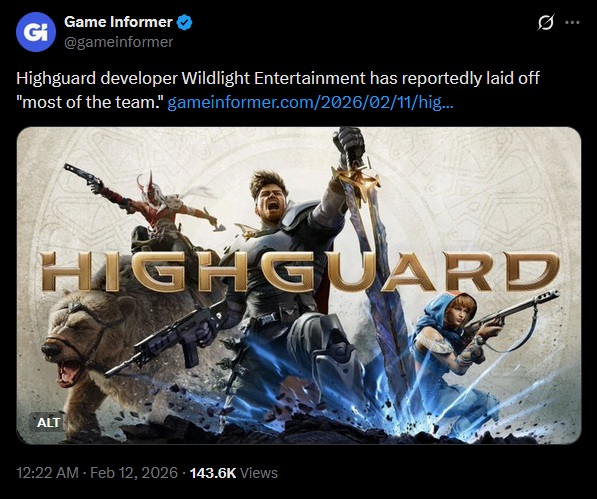View the 143.6K Views count
597x499 pixels.
[233, 473]
